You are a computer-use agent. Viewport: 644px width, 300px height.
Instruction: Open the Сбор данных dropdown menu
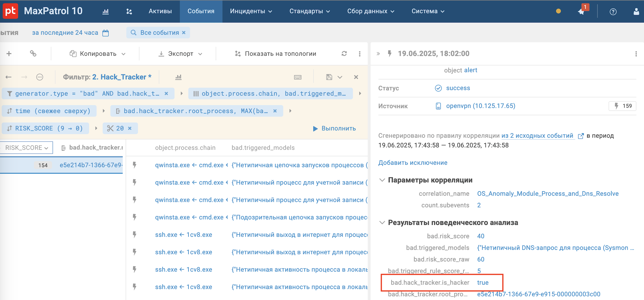(371, 11)
